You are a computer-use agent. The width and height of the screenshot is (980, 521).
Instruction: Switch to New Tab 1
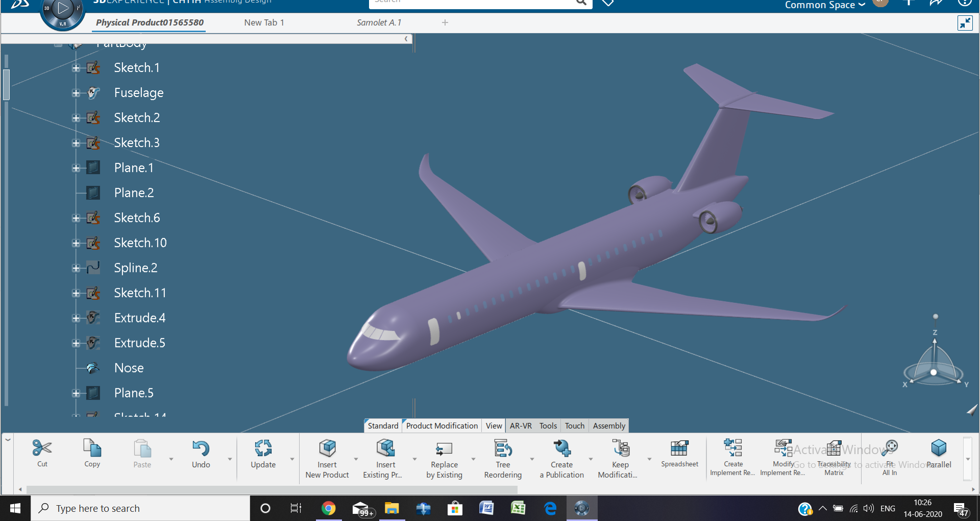tap(264, 22)
